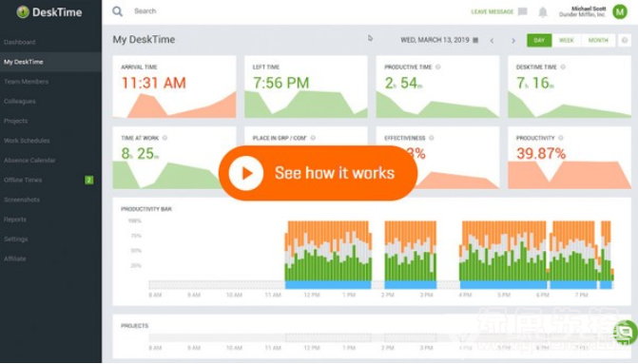Select the Day view toggle
The height and width of the screenshot is (364, 638).
539,40
